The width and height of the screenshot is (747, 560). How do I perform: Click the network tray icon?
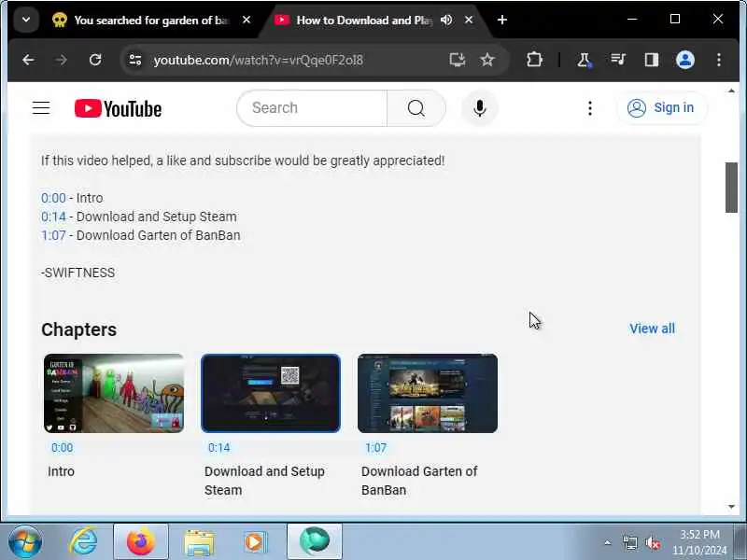click(629, 542)
